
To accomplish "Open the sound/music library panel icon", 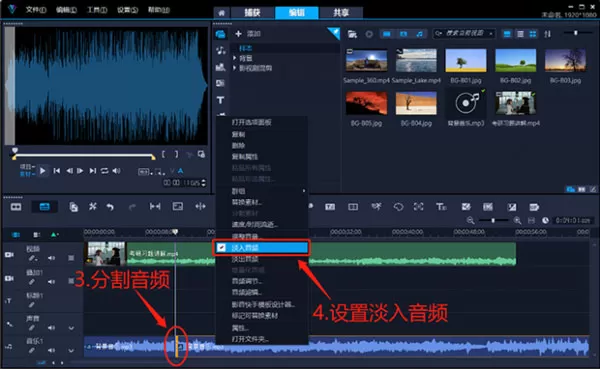I will tap(220, 50).
